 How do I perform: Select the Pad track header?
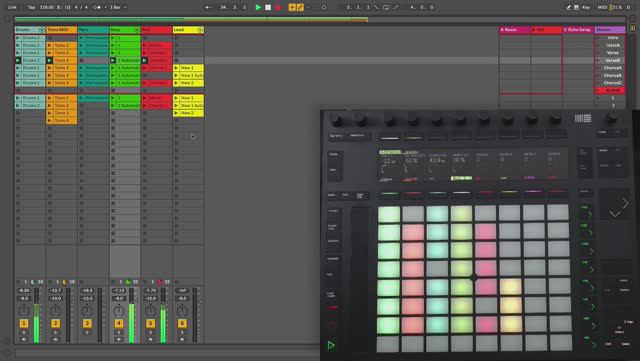(x=156, y=30)
